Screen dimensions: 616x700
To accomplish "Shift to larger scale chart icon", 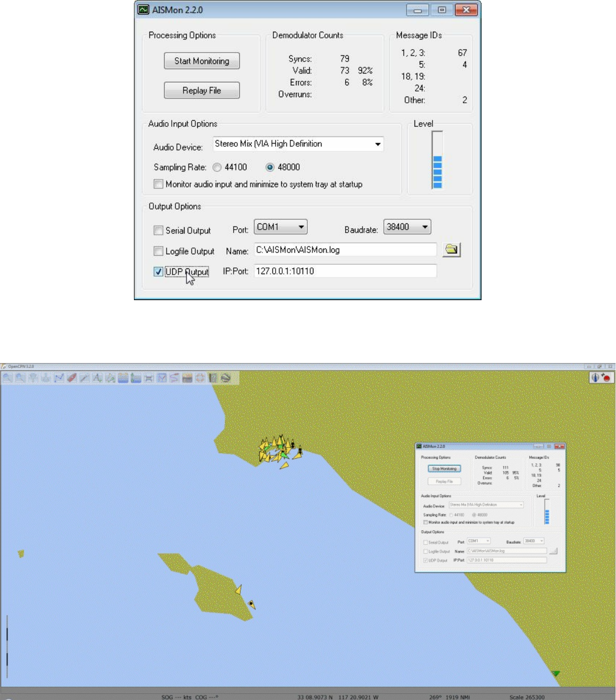I will point(33,378).
